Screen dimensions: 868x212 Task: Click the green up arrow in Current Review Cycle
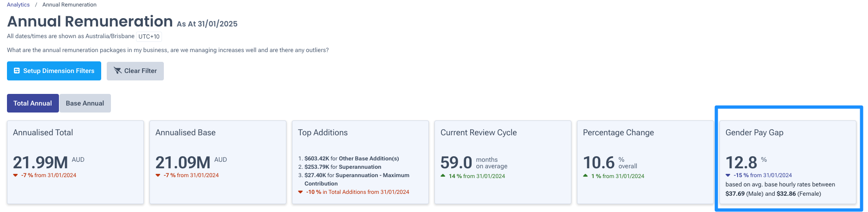(x=443, y=176)
